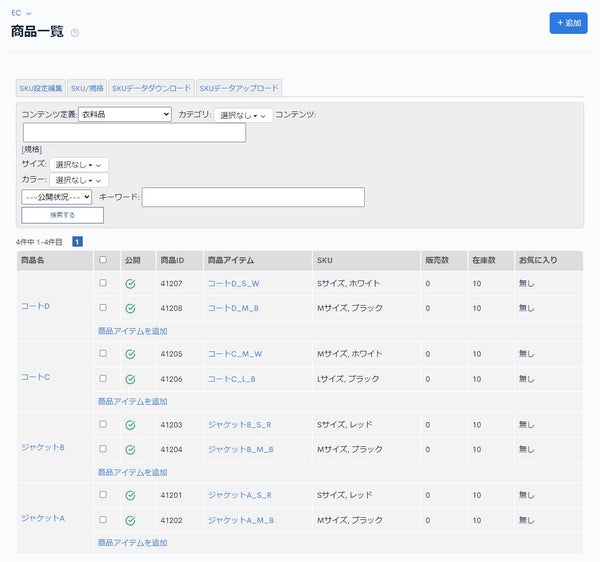The image size is (600, 562).
Task: Open item コートD_S_W
Action: click(233, 283)
